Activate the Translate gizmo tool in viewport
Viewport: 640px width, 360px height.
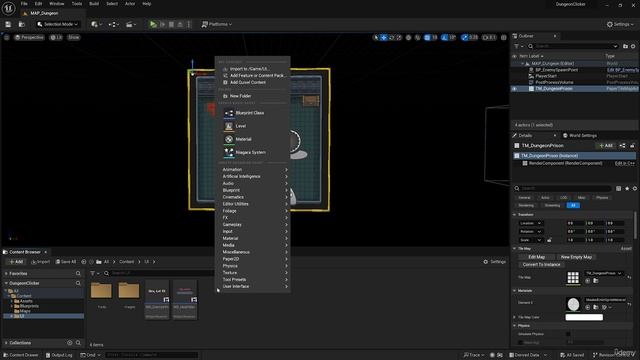click(384, 38)
